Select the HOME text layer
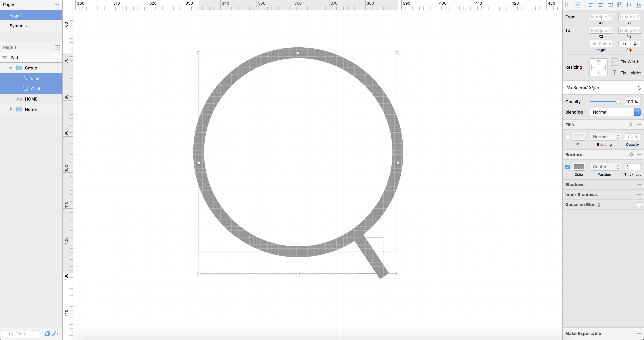Viewport: 644px width, 340px height. (31, 99)
